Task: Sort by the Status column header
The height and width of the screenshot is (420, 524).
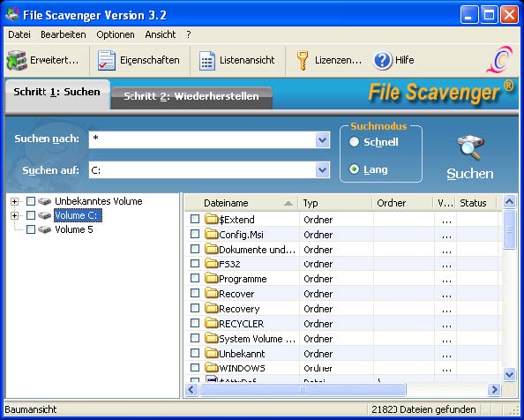Action: pos(476,203)
